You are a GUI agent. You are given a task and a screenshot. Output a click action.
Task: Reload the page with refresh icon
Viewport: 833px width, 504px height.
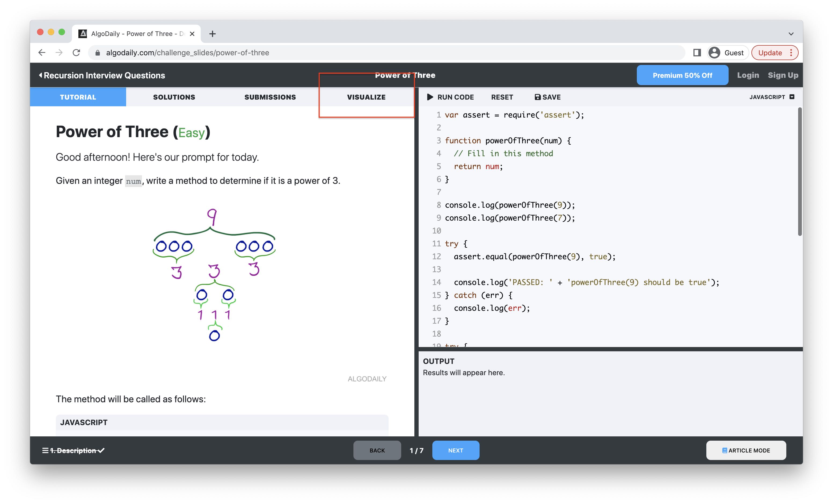[x=76, y=53]
